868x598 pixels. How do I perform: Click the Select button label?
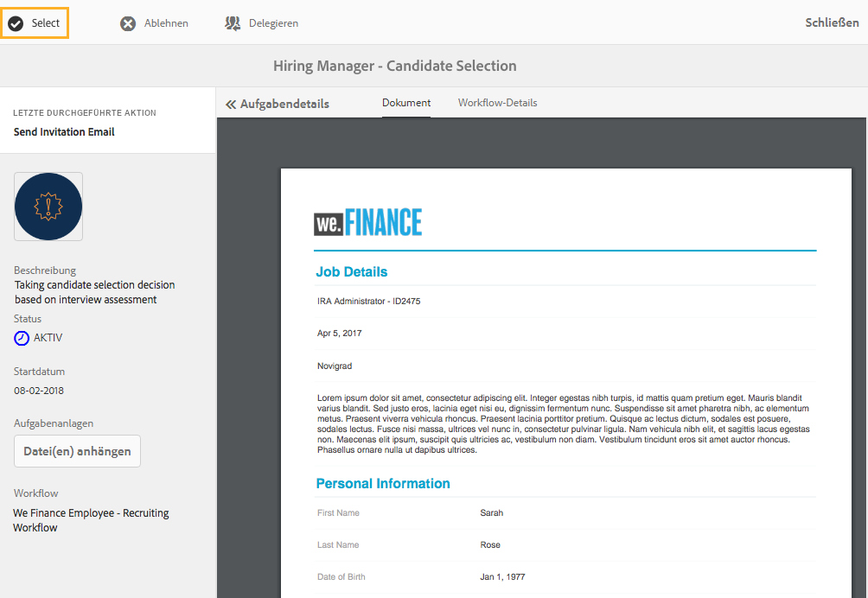click(46, 23)
